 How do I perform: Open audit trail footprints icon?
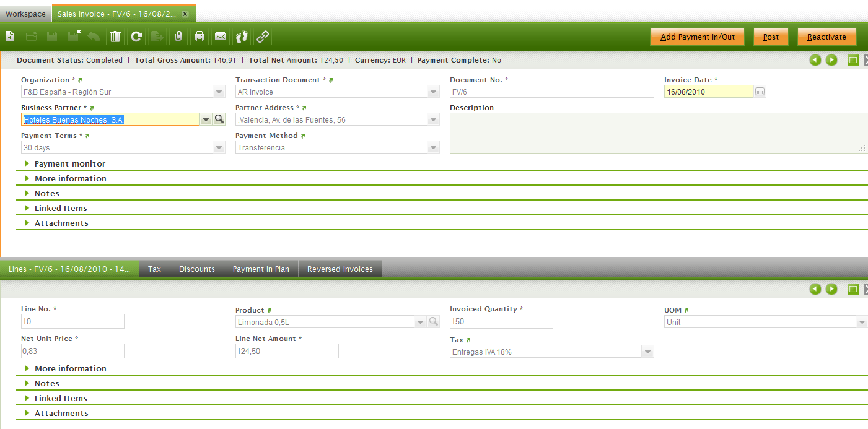pos(242,37)
